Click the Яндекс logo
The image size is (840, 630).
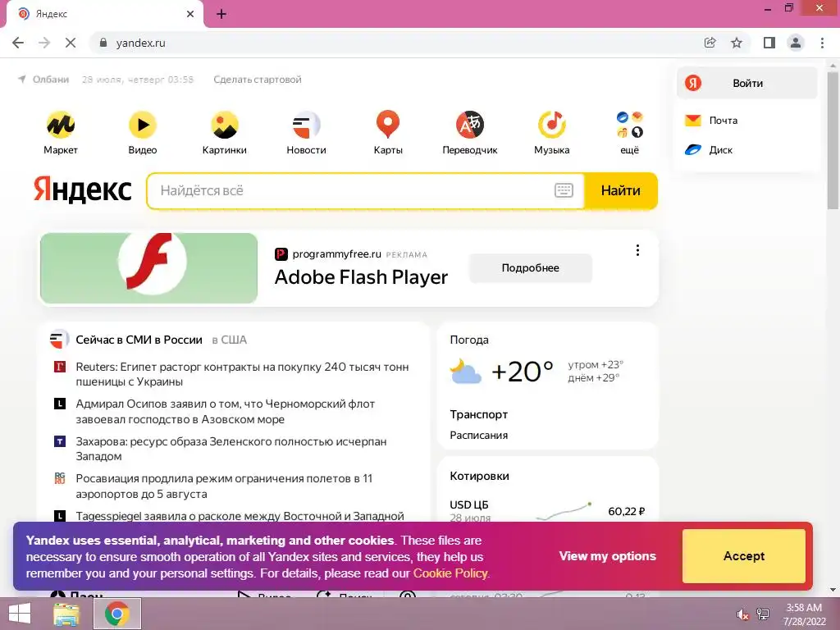[x=83, y=189]
